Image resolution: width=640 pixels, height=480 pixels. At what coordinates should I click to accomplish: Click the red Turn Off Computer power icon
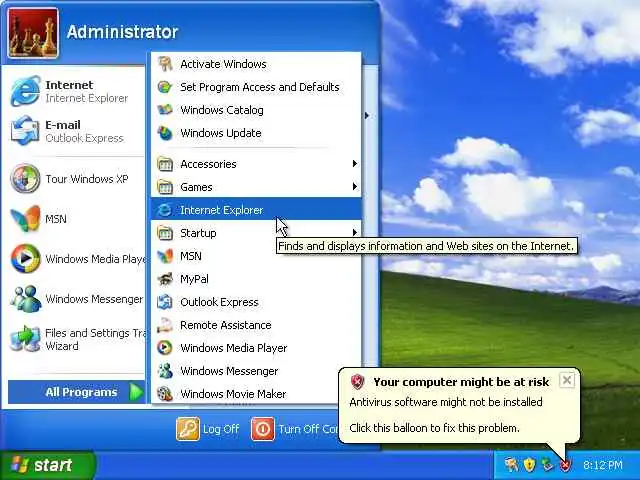point(263,429)
